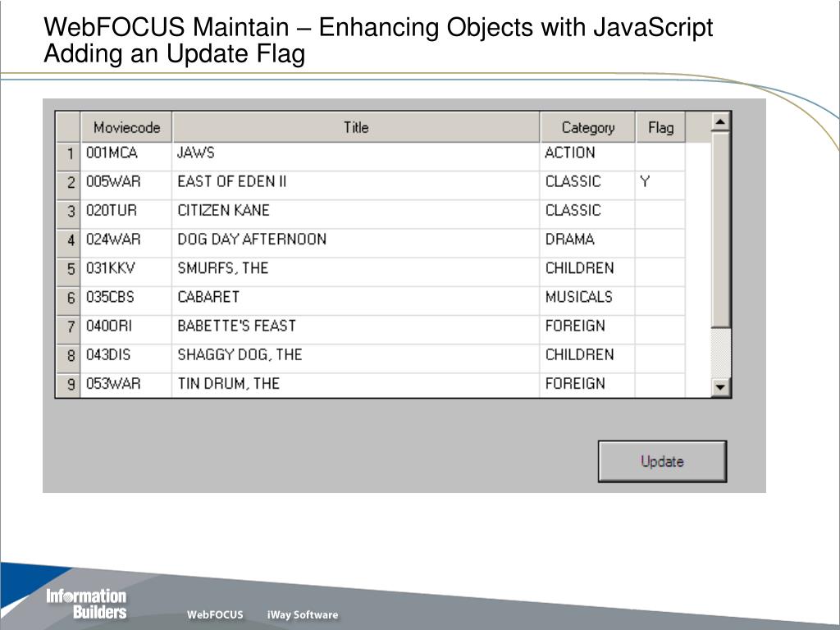Select row header number 4
840x630 pixels.
click(69, 244)
